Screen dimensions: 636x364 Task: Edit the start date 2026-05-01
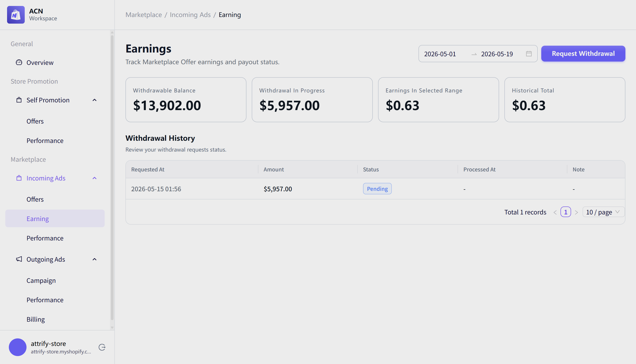click(440, 54)
